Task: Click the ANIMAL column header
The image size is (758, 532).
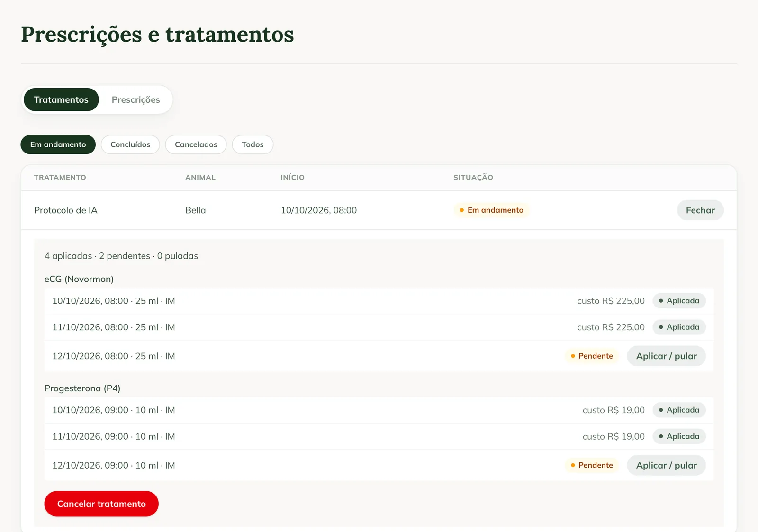Action: pyautogui.click(x=200, y=178)
